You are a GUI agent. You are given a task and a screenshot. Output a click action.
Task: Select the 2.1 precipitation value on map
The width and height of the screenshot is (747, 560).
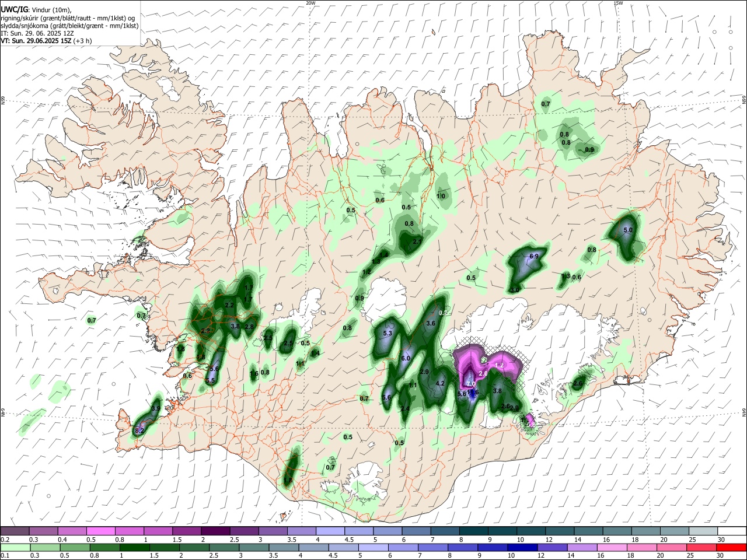click(x=417, y=242)
